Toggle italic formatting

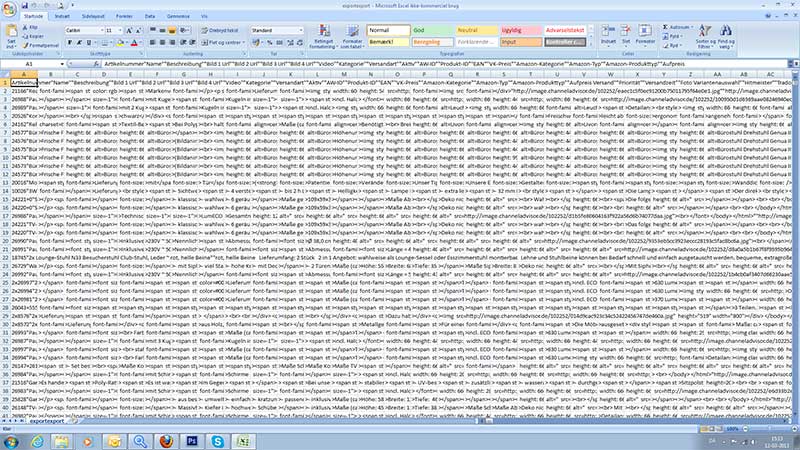[x=79, y=43]
